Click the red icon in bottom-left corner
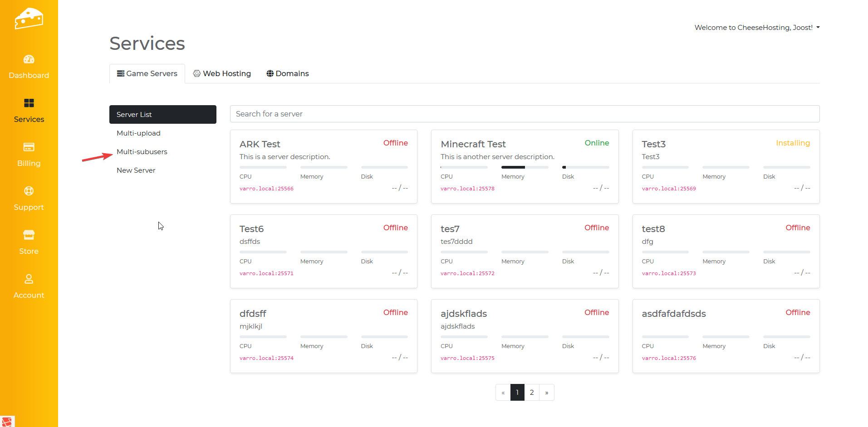Image resolution: width=868 pixels, height=427 pixels. (x=7, y=422)
